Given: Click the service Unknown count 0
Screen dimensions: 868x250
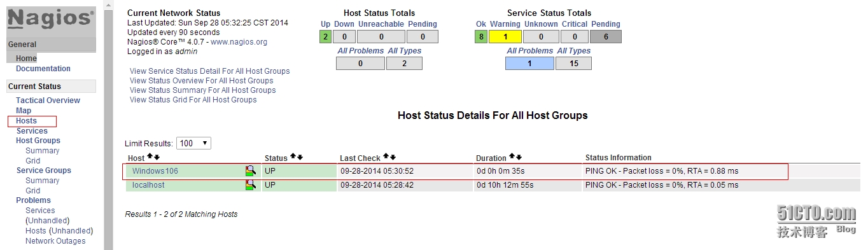Looking at the screenshot, I should click(541, 37).
